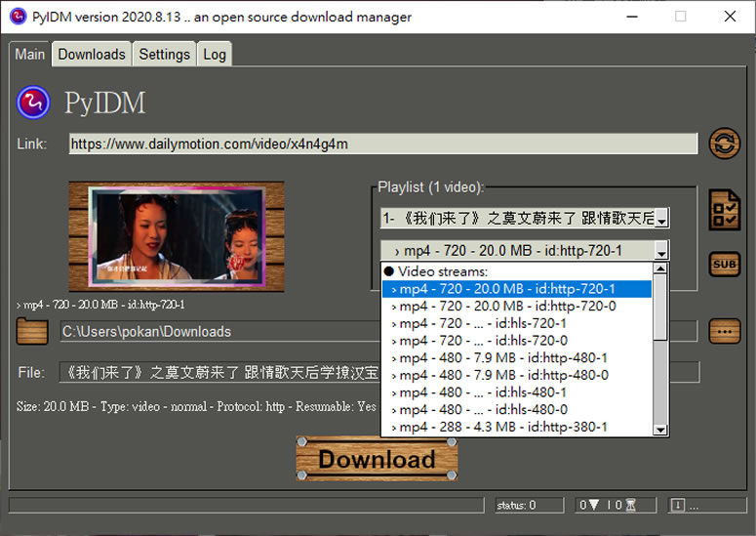This screenshot has width=756, height=536.
Task: Click the SUB subtitles button
Action: coord(724,265)
